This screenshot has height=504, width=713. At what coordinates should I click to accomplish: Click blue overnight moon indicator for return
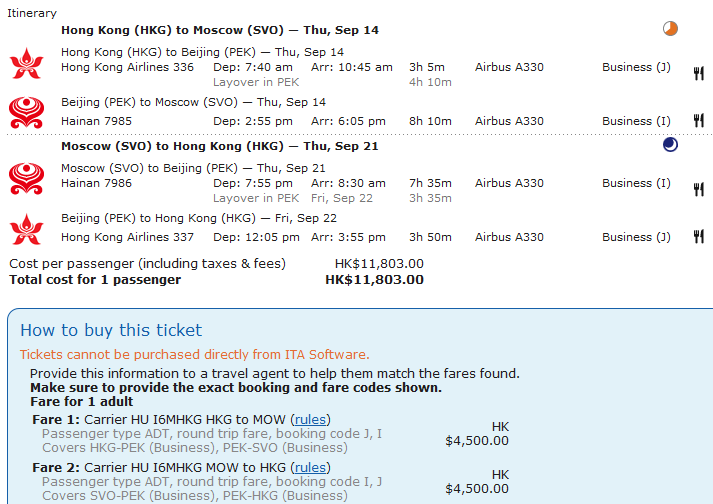point(670,145)
